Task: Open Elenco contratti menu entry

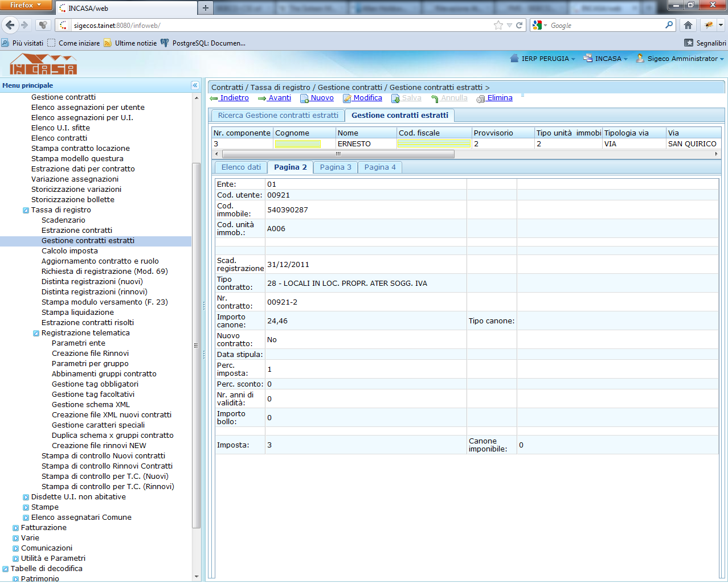Action: [59, 138]
